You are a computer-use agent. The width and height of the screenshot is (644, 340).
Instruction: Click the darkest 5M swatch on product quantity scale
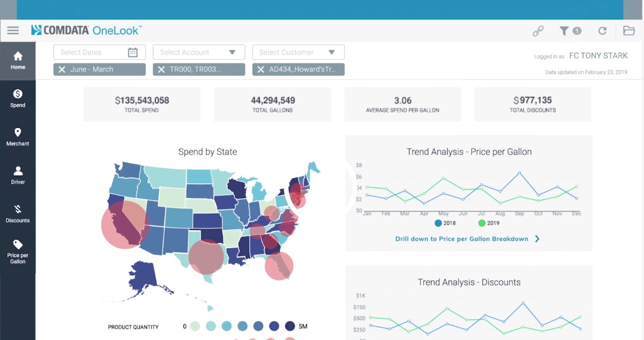290,326
